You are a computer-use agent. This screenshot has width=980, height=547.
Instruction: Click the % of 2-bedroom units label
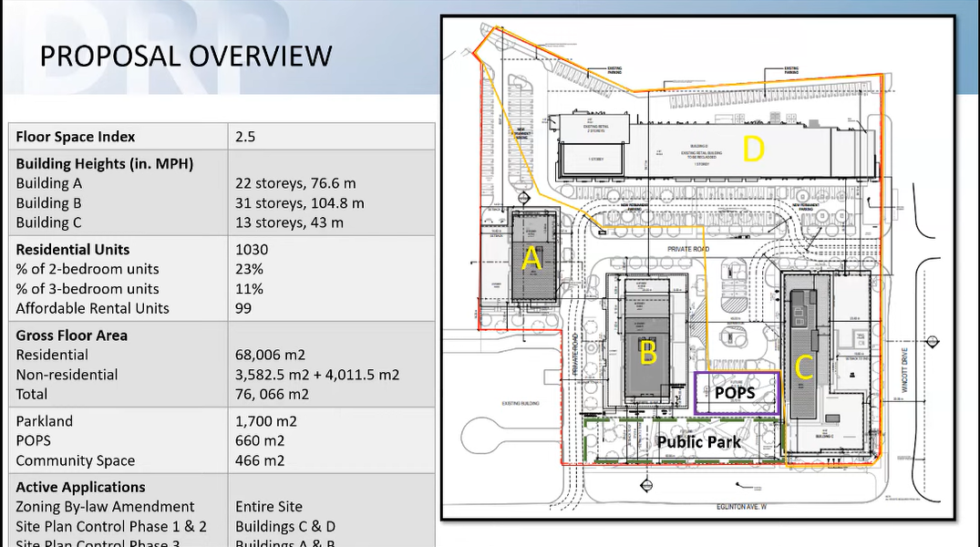(88, 269)
